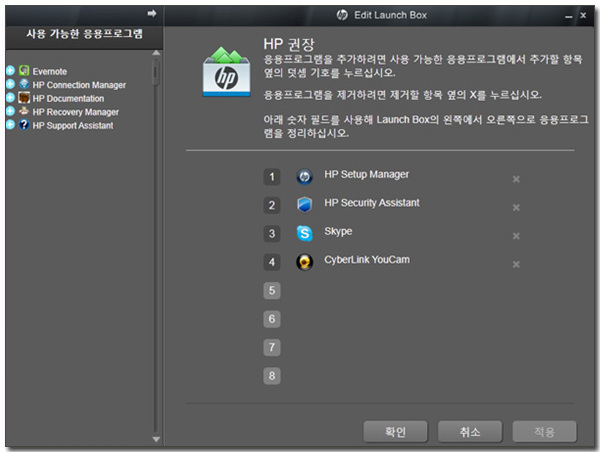Click the HP logo in the title bar
The image size is (600, 452).
tap(342, 15)
